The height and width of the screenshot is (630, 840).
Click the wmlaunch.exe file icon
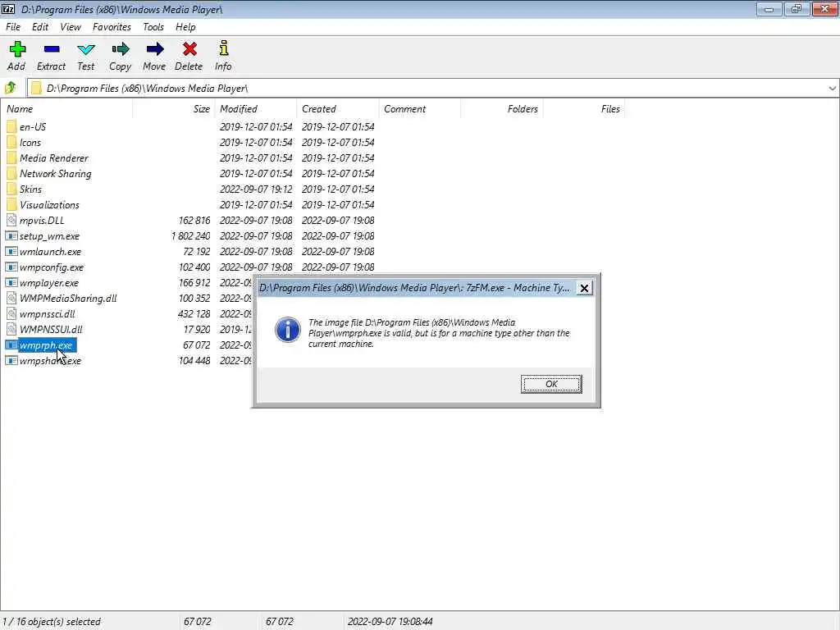(x=11, y=251)
